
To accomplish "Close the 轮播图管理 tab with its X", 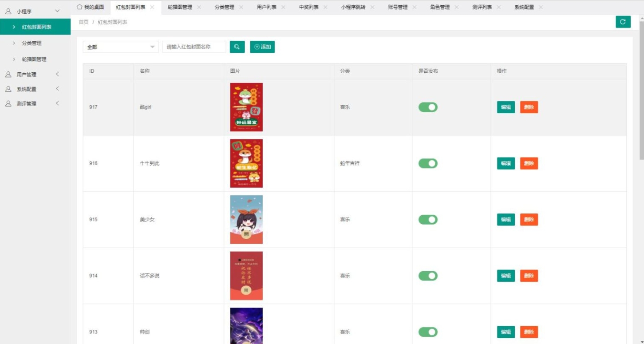I will (199, 7).
